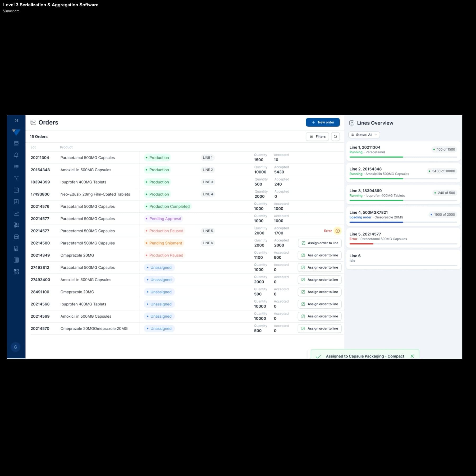Assign order 27493812 to line
Image resolution: width=476 pixels, height=476 pixels.
tap(319, 268)
